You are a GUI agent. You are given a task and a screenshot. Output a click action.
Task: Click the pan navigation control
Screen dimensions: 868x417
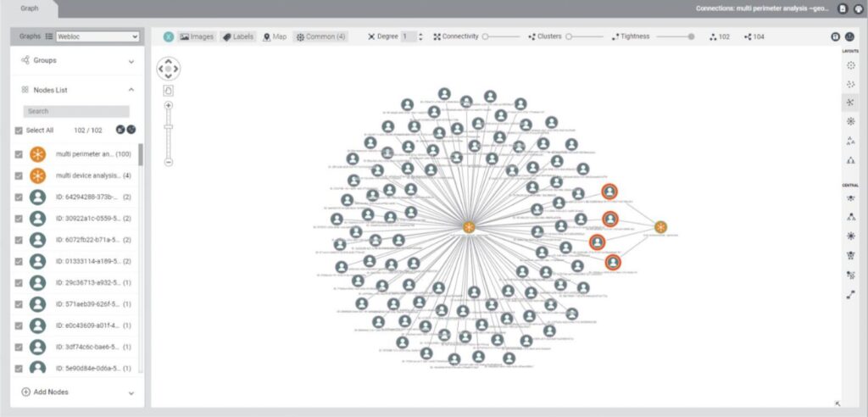pos(169,68)
